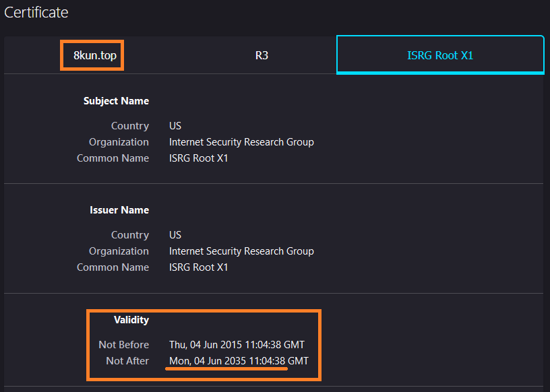Click Common Name label under Subject Name
This screenshot has height=392, width=550.
click(113, 158)
